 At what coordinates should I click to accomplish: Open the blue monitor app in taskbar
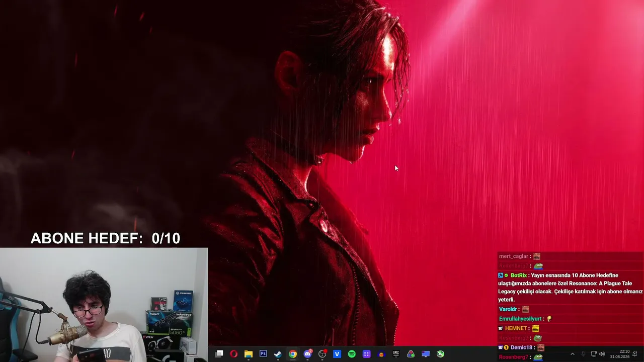426,354
